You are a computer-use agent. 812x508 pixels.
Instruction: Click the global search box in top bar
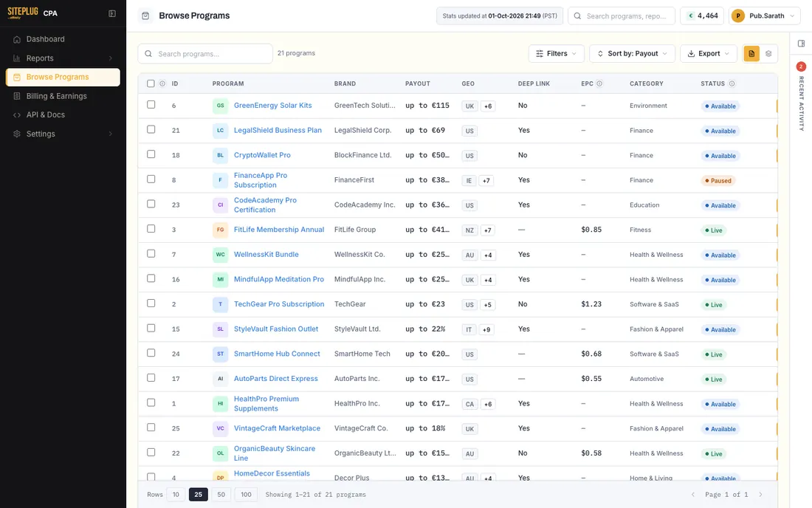pos(622,16)
